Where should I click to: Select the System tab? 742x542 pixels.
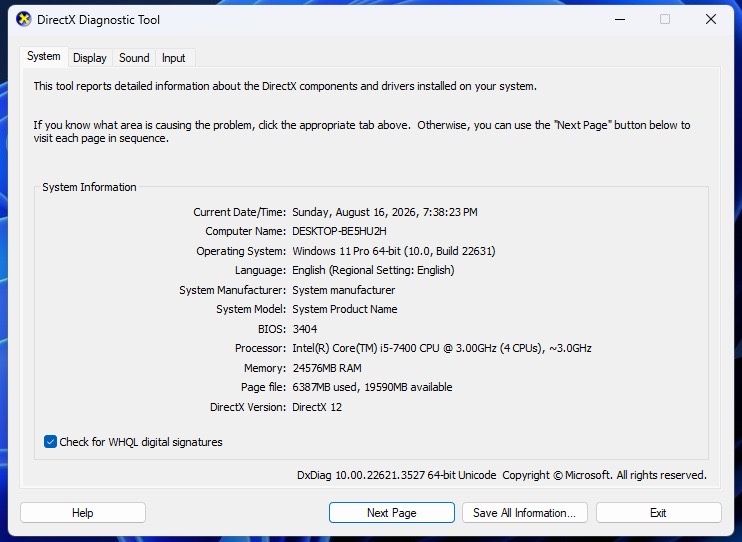(44, 56)
